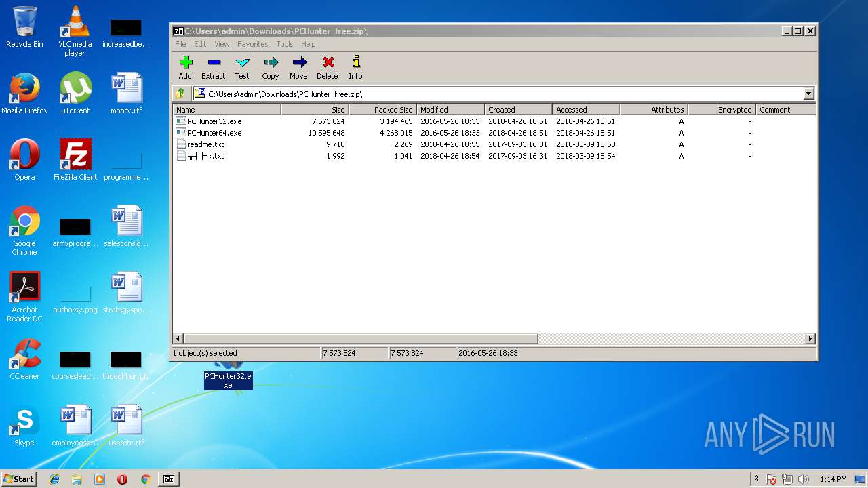Click the horizontal scrollbar right arrow

[810, 338]
